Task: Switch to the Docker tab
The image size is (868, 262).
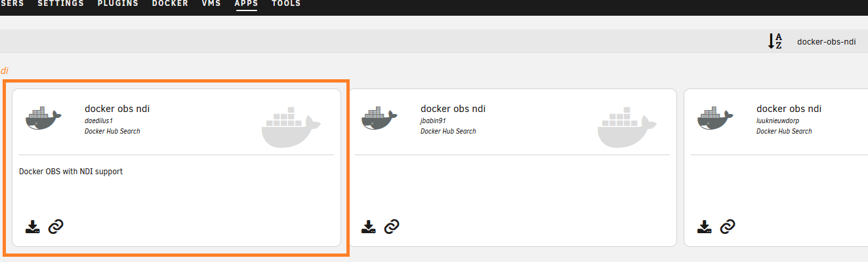Action: (x=170, y=4)
